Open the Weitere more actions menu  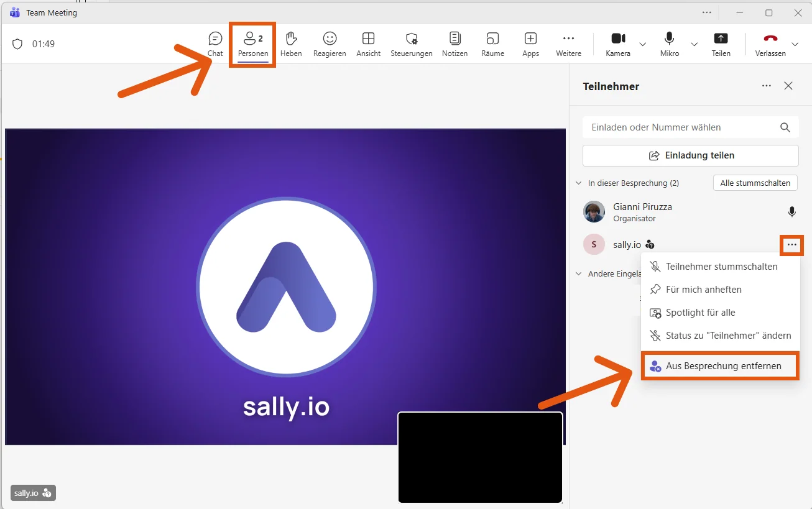(x=568, y=44)
